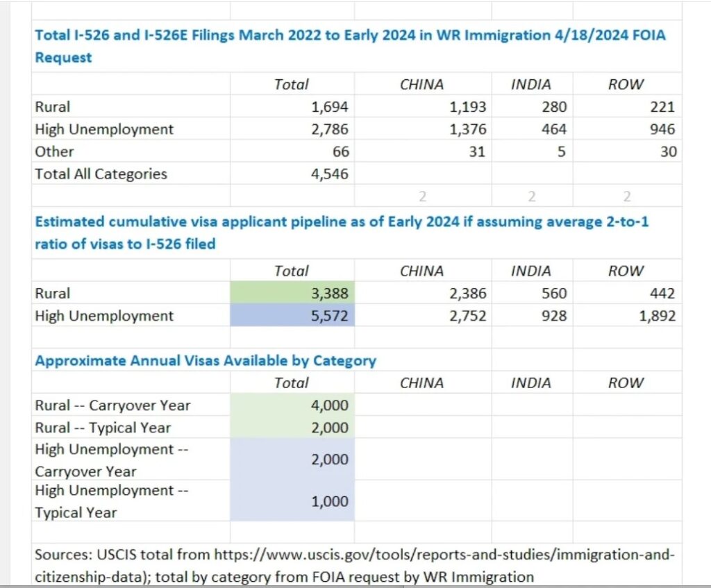
Task: Click the Estimated cumulative visa applicant pipeline heading
Action: [342, 233]
